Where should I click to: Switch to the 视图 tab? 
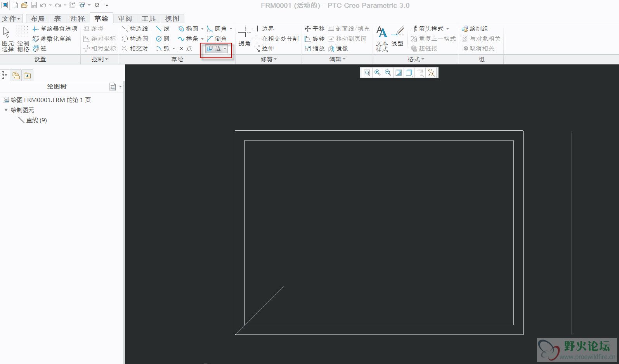click(172, 19)
